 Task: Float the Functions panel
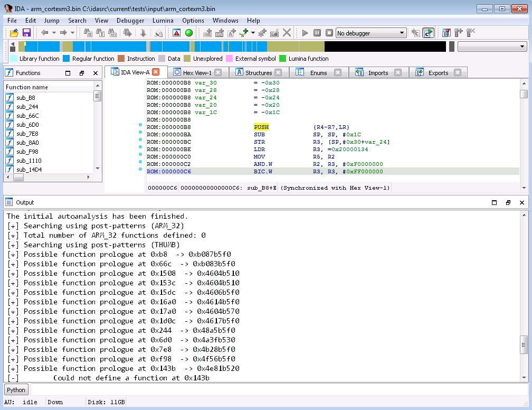pyautogui.click(x=81, y=73)
